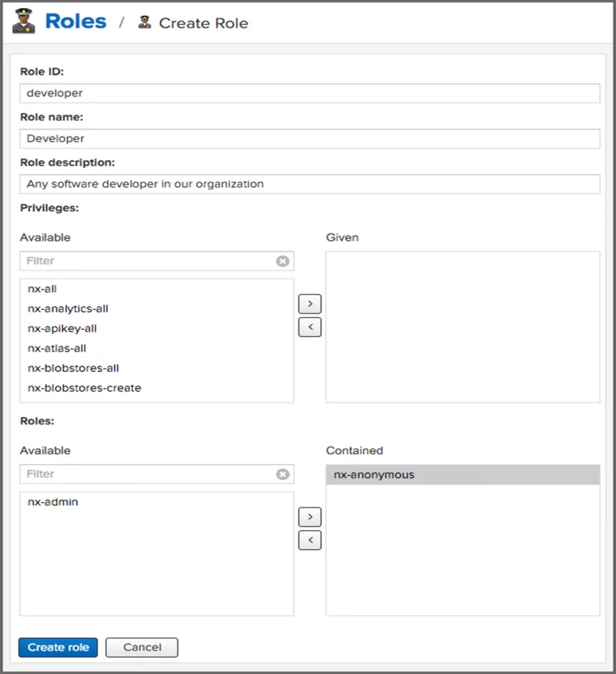
Task: Click the Roles officer icon in header
Action: click(x=24, y=21)
